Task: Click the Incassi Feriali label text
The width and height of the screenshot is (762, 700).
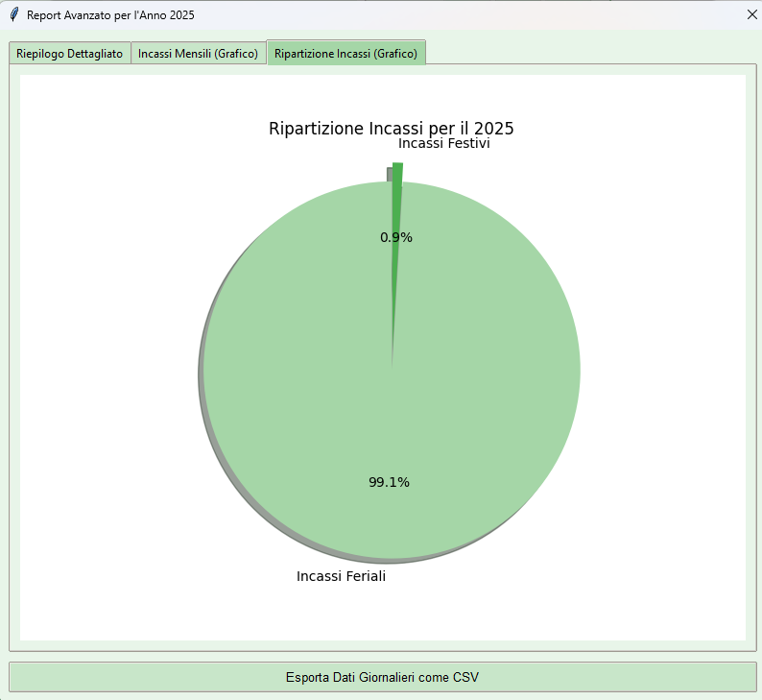Action: coord(341,576)
